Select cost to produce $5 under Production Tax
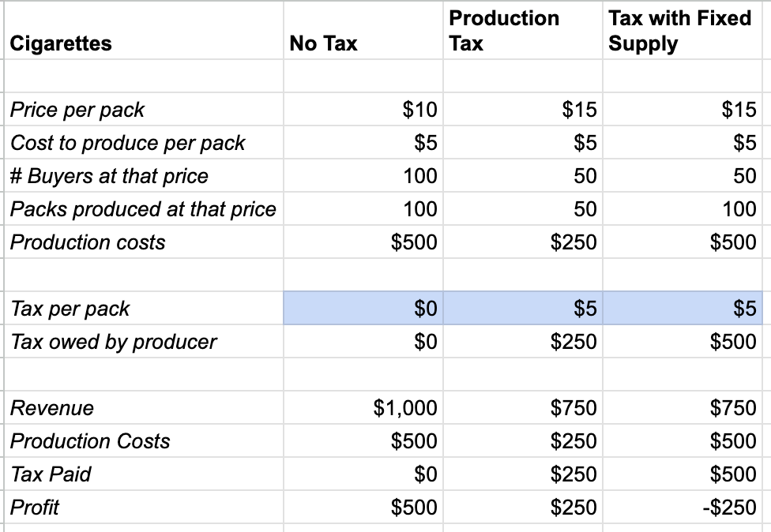The width and height of the screenshot is (771, 532). 523,142
